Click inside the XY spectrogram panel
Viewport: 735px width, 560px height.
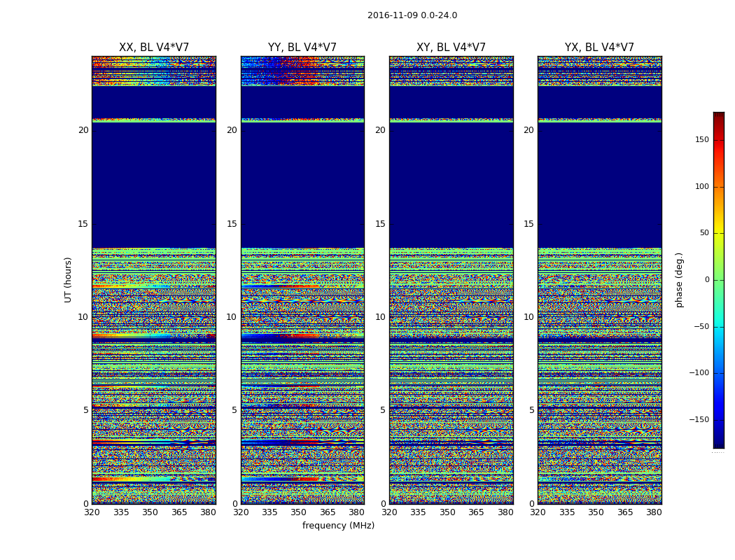click(451, 280)
